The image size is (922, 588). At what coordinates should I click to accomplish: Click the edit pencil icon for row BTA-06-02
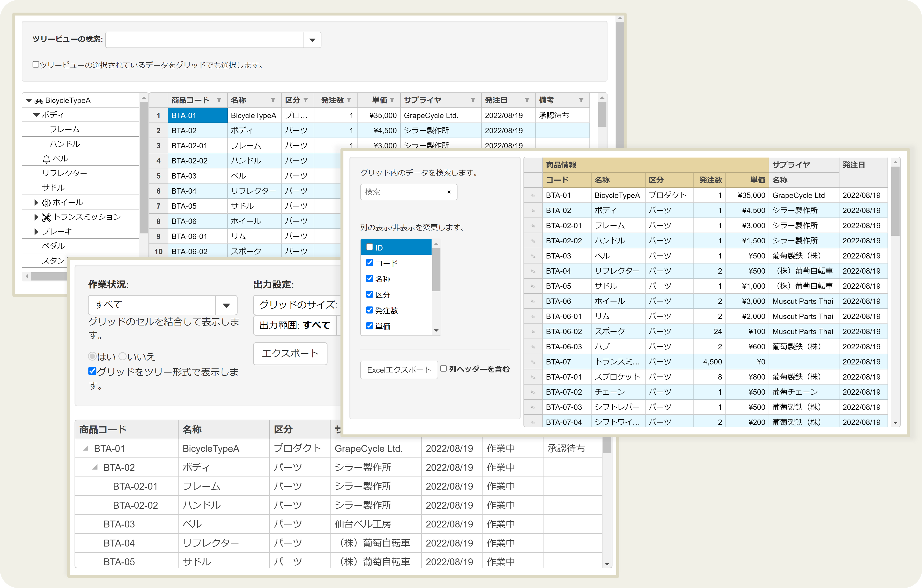533,332
